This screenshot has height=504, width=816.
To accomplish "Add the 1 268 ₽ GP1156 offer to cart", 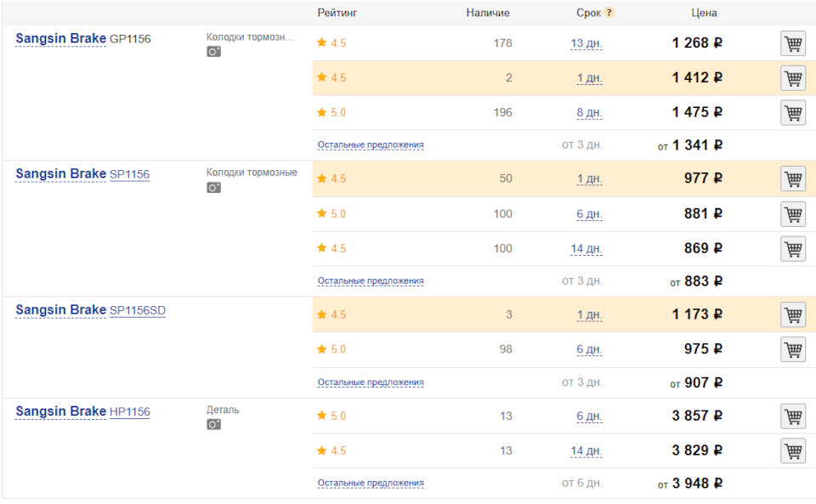I will click(x=793, y=43).
